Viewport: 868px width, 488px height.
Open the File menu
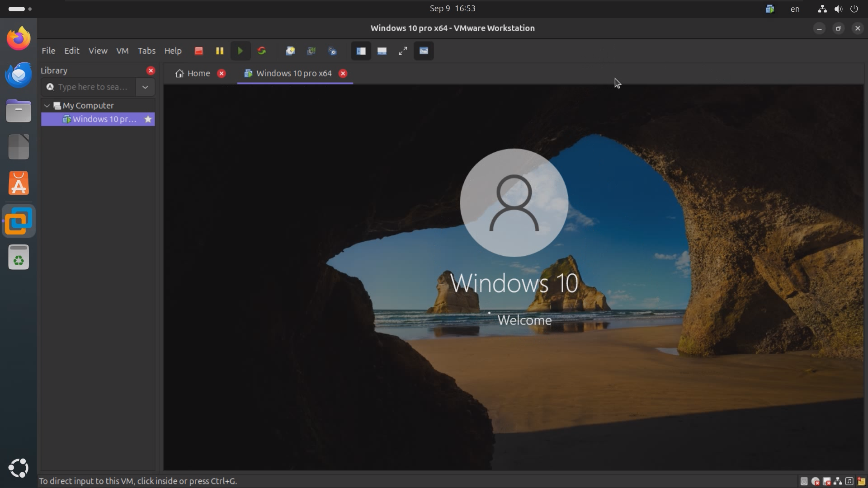(48, 51)
